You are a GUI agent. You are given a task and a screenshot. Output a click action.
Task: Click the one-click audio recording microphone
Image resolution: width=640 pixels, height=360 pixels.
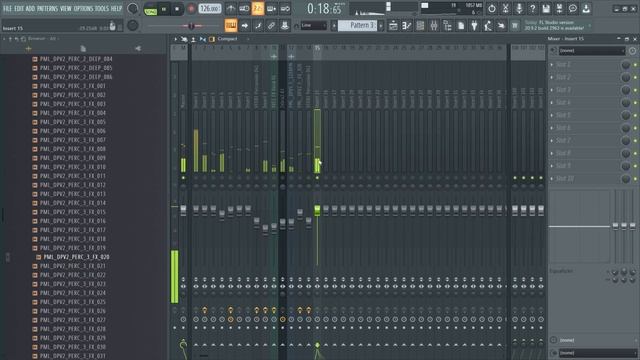tap(519, 9)
